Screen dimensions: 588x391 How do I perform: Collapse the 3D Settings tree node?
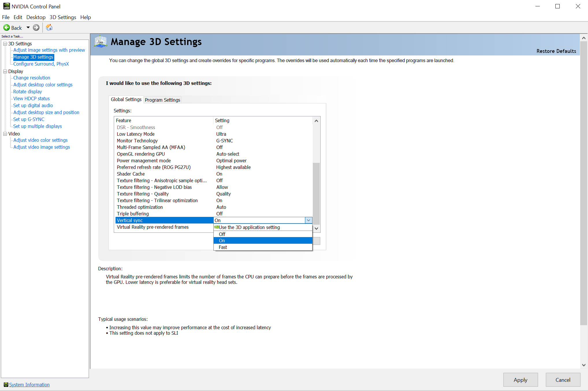5,44
